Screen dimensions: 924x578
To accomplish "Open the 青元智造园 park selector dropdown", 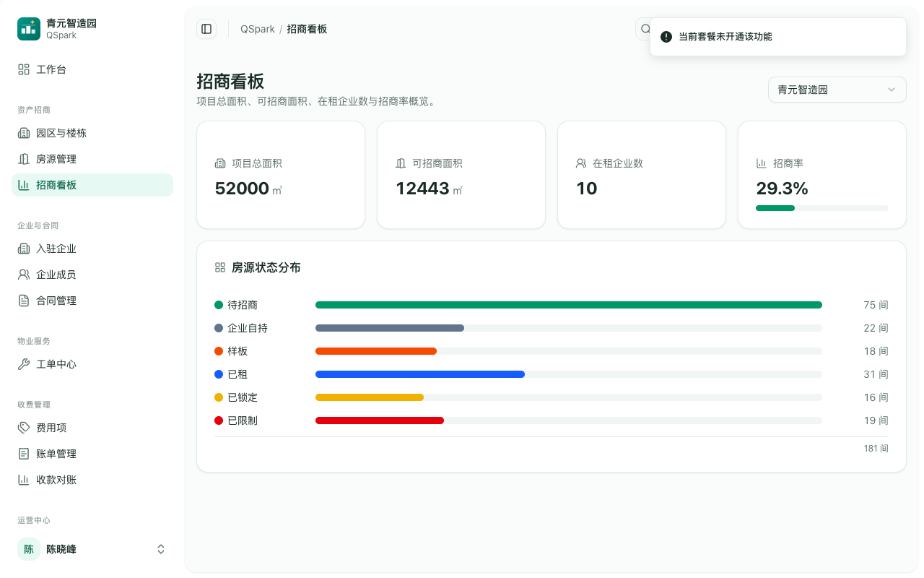I will click(x=837, y=90).
